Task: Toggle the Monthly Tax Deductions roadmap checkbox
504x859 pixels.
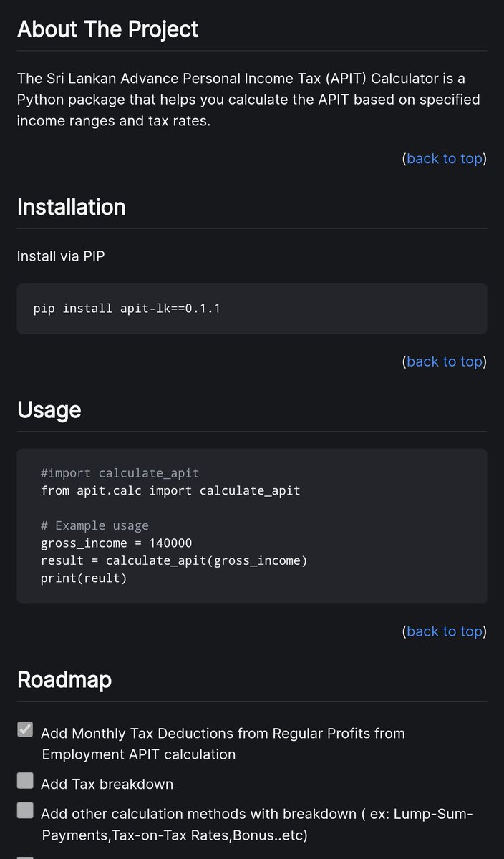Action: coord(25,729)
